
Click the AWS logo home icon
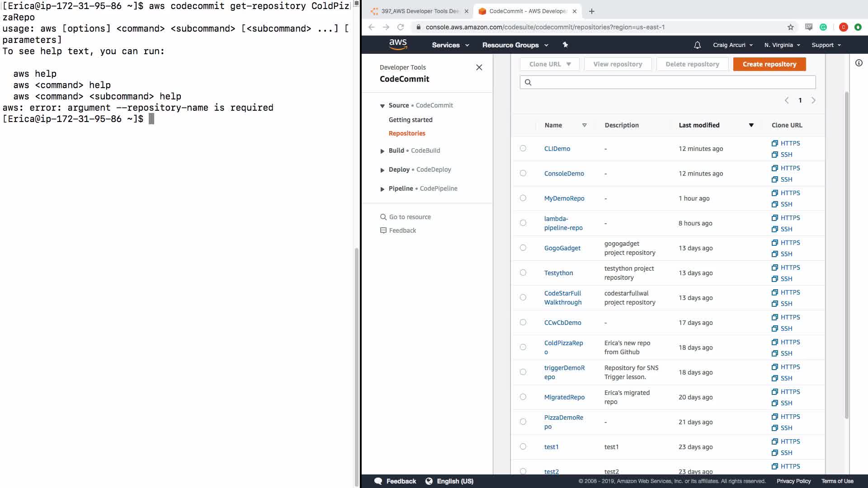point(398,44)
